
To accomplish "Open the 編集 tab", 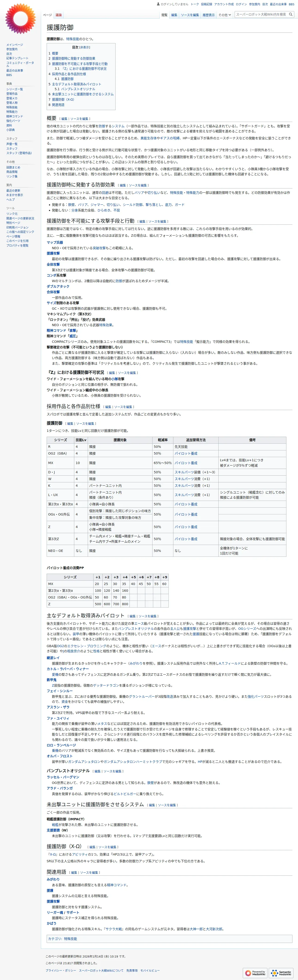I will (174, 15).
